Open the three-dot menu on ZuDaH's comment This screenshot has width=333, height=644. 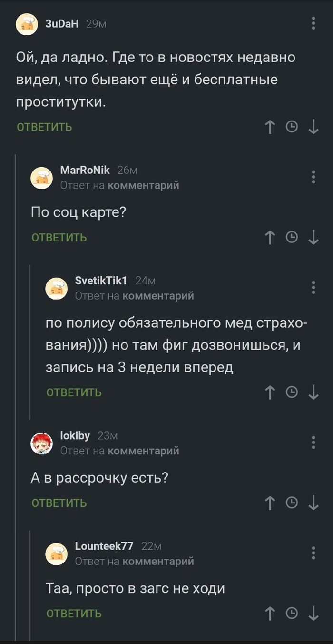click(x=313, y=23)
